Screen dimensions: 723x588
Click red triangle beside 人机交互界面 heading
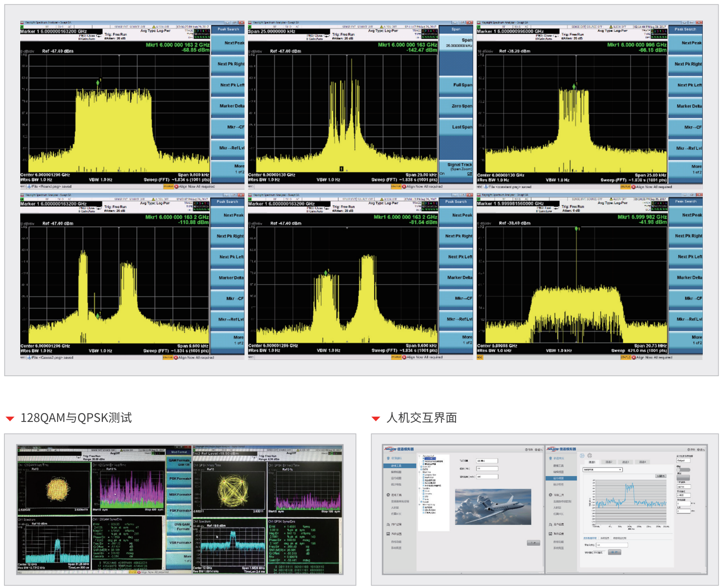pos(376,419)
